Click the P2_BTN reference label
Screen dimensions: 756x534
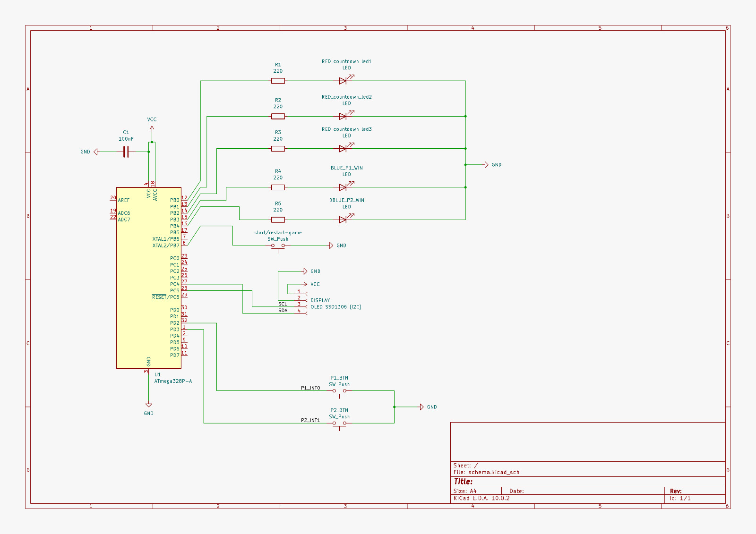click(x=339, y=410)
